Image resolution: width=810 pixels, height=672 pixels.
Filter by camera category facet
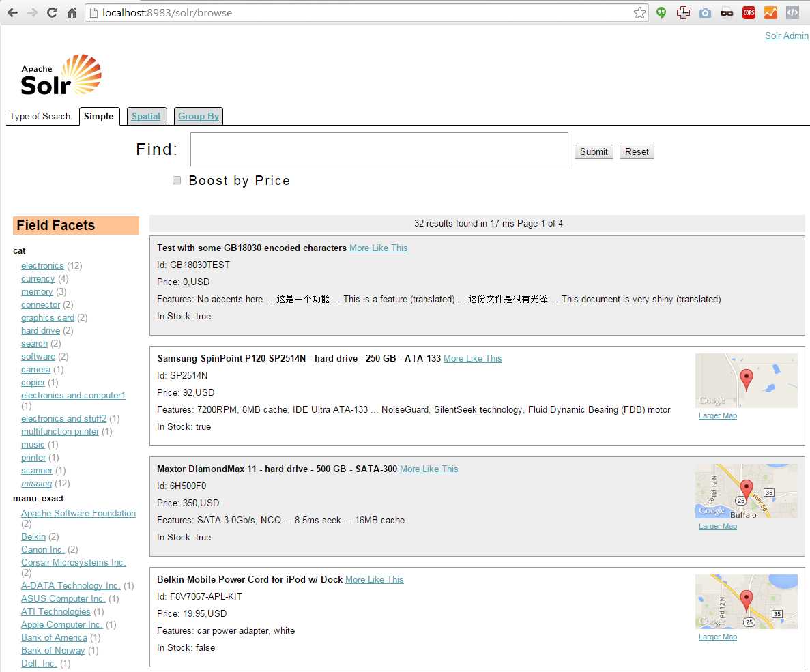coord(35,369)
